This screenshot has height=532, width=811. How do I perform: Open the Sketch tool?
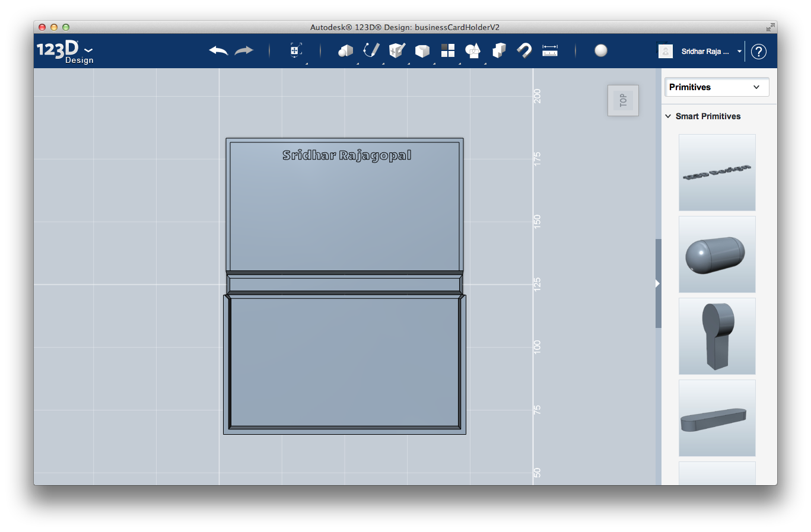tap(371, 51)
